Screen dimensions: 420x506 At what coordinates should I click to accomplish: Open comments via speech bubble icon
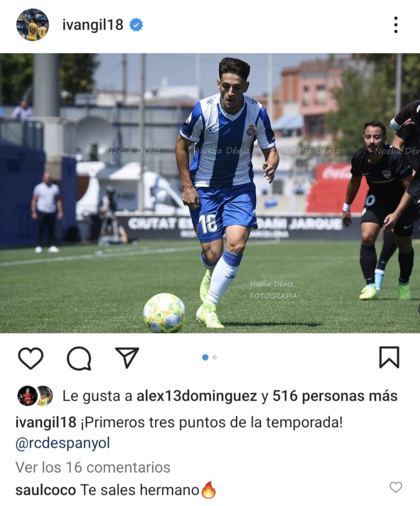click(x=79, y=358)
